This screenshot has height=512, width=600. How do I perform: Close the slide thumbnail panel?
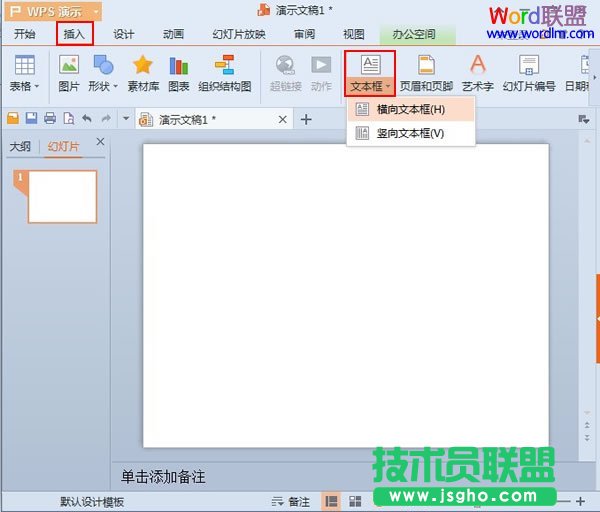100,142
